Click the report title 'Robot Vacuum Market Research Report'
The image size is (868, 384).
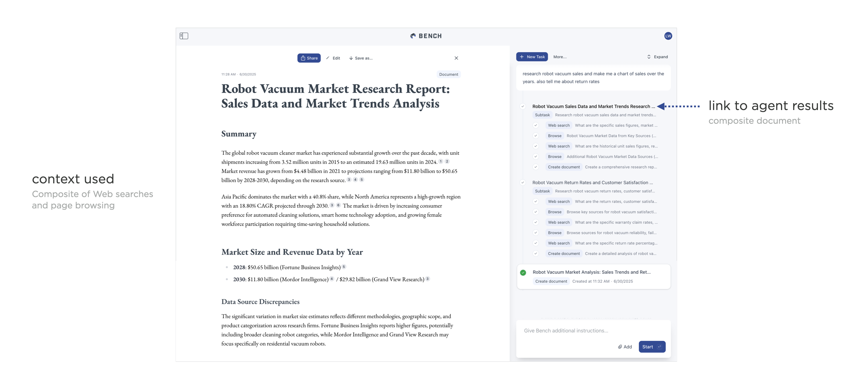click(335, 96)
